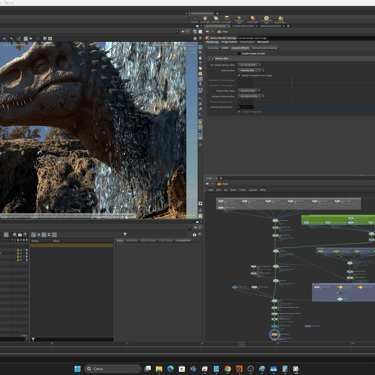Click the back arrow in the parameter pane
Image resolution: width=375 pixels, height=375 pixels.
click(208, 32)
